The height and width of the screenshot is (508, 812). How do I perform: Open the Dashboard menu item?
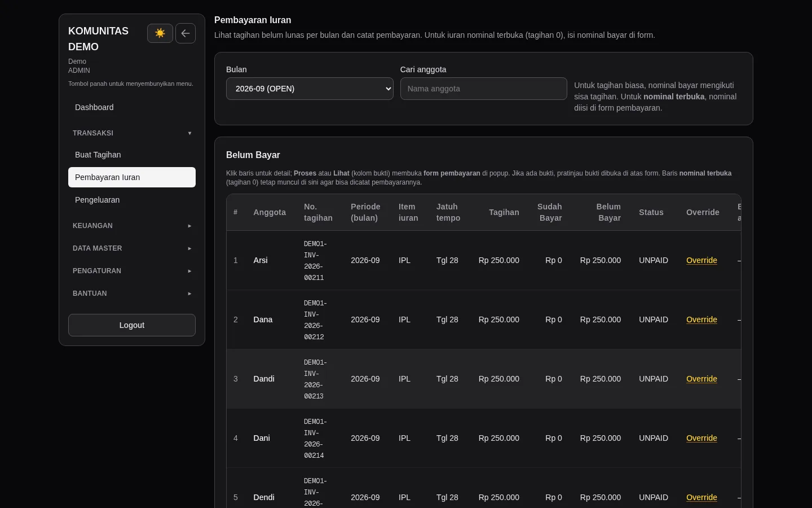[x=132, y=107]
